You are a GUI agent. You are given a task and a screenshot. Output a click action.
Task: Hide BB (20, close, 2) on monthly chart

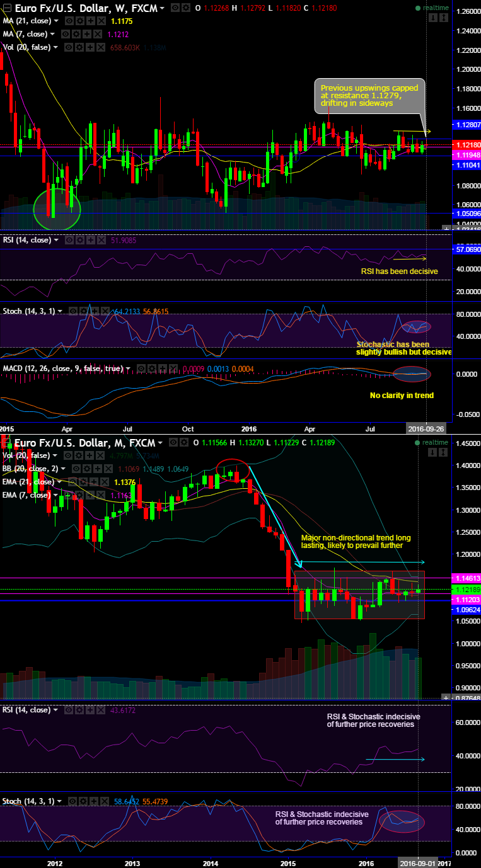pos(76,468)
